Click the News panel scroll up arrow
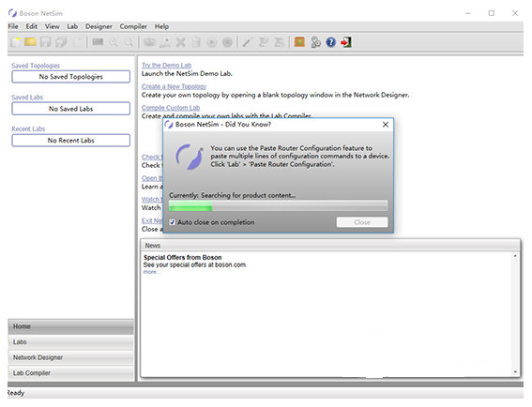The image size is (532, 407). coord(515,256)
